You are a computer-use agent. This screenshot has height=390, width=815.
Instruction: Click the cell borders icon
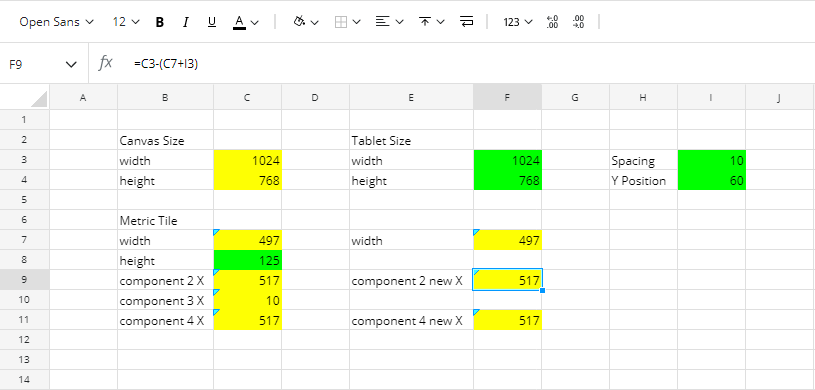pyautogui.click(x=341, y=22)
